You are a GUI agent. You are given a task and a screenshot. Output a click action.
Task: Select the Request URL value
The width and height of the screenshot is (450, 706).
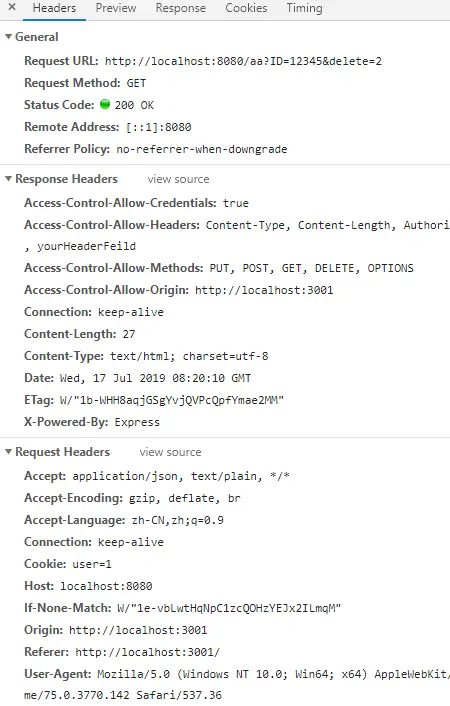243,61
